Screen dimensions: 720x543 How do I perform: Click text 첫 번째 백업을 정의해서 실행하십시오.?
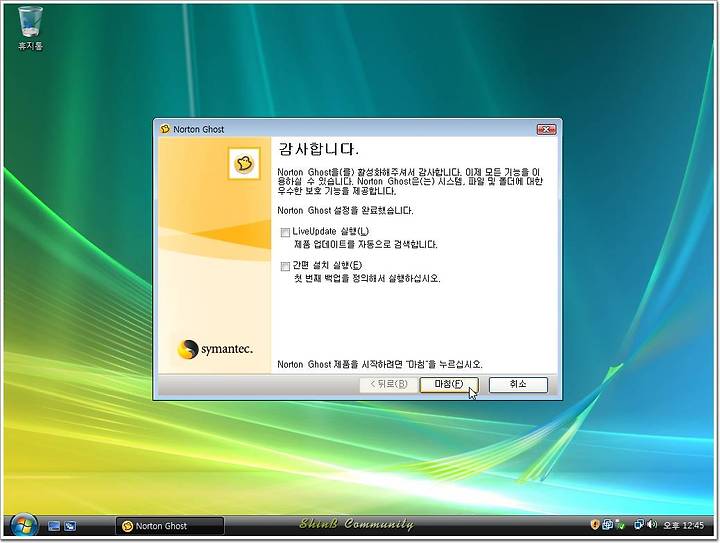pyautogui.click(x=367, y=279)
